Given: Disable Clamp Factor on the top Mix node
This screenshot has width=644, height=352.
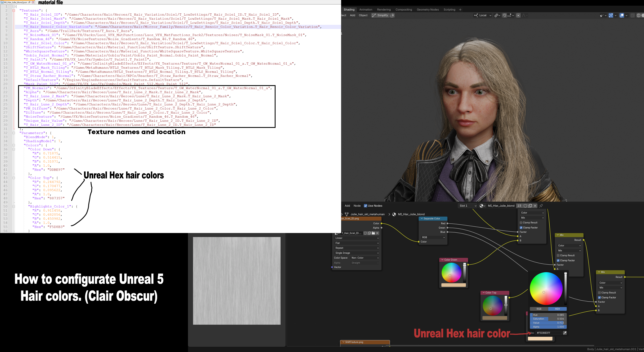Looking at the screenshot, I should click(x=521, y=228).
